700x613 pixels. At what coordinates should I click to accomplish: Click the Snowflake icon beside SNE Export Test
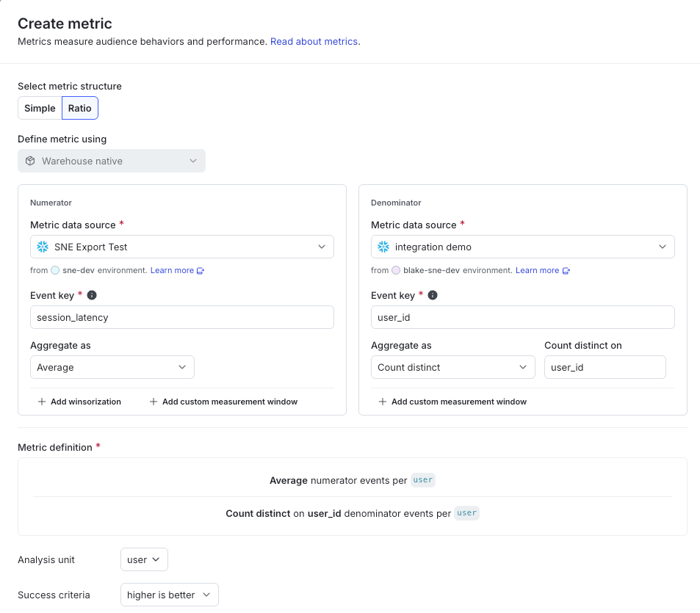point(43,247)
